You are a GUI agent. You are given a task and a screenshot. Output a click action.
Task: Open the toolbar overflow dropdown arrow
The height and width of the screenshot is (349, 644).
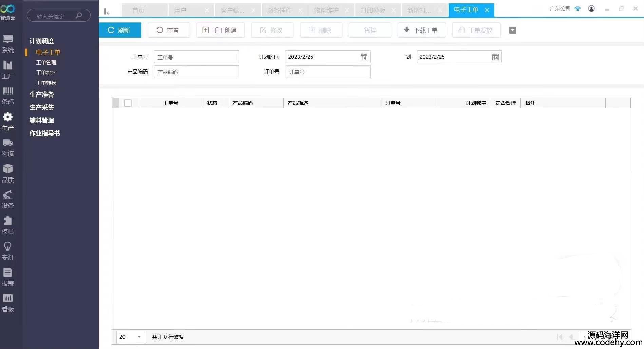[x=512, y=30]
